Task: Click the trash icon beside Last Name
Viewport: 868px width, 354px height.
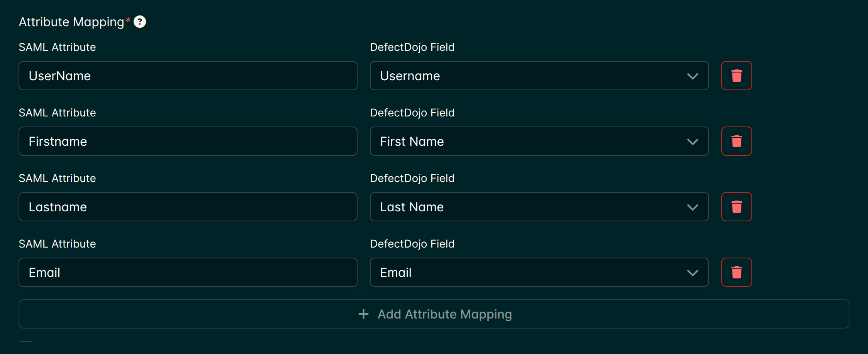Action: pos(736,207)
